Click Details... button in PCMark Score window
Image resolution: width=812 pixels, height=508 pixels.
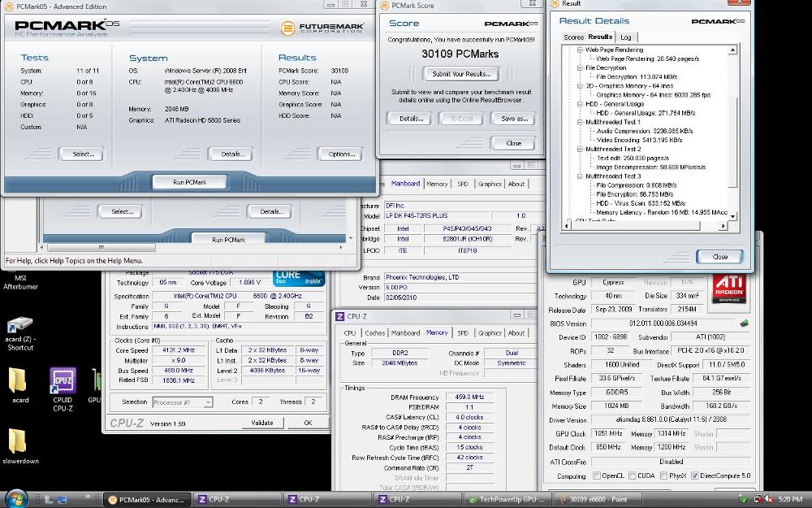pos(411,119)
